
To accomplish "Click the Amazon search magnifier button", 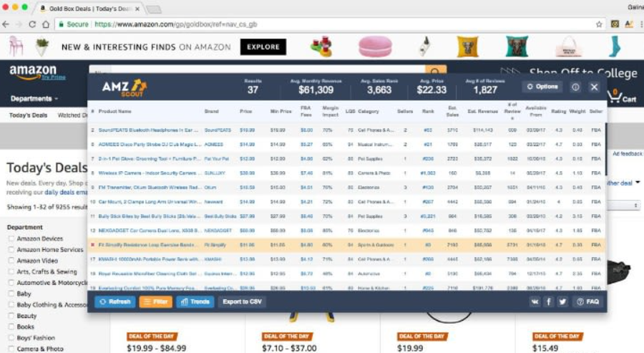I will click(x=435, y=71).
